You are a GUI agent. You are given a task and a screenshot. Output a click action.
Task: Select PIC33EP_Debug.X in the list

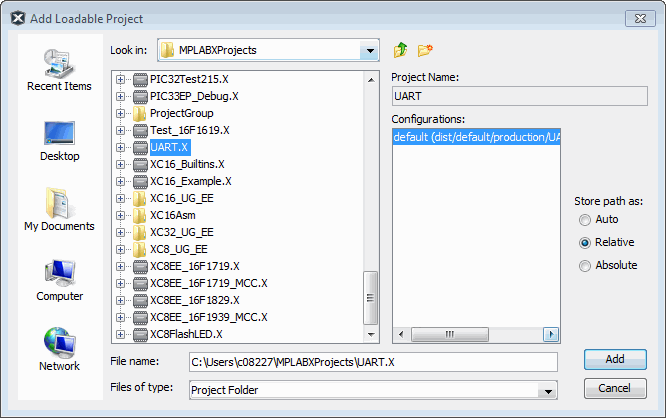(x=194, y=96)
